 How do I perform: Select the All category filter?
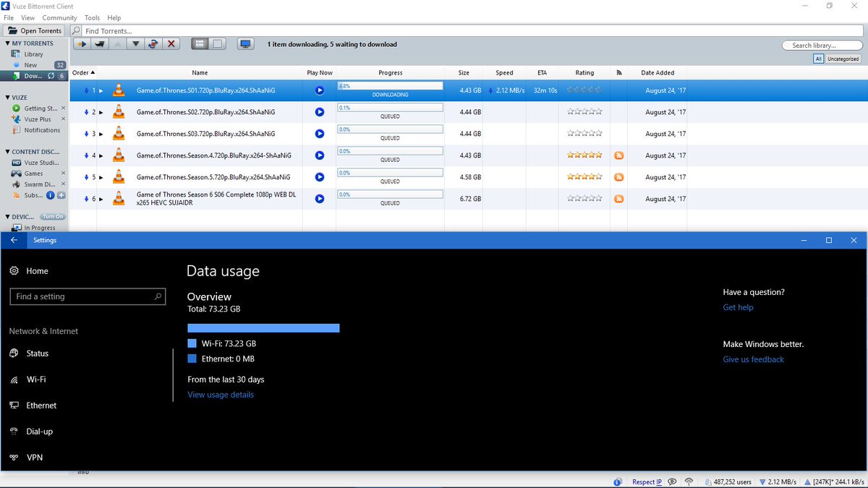[818, 59]
